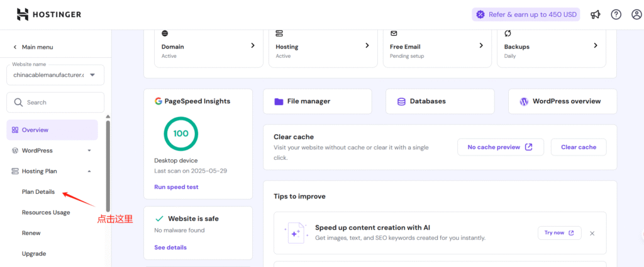Click the Run speed test link
The width and height of the screenshot is (644, 267).
pos(176,187)
